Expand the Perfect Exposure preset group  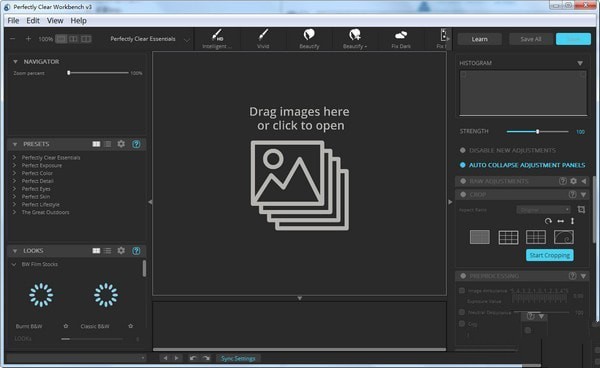14,165
